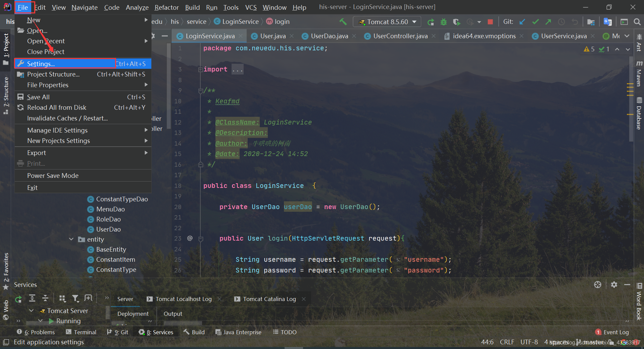
Task: Switch to the UserDao.java editor tab
Action: [x=329, y=36]
